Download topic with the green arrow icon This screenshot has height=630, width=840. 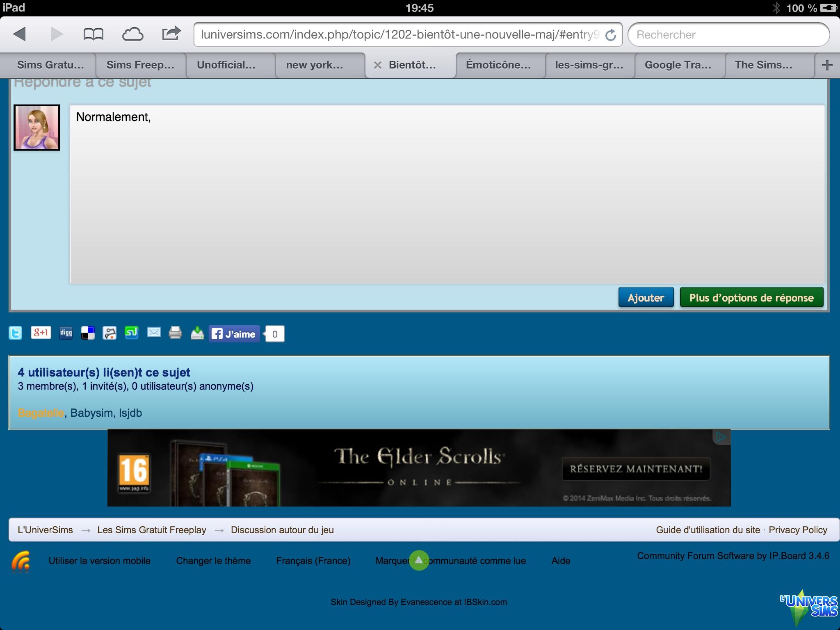point(197,333)
